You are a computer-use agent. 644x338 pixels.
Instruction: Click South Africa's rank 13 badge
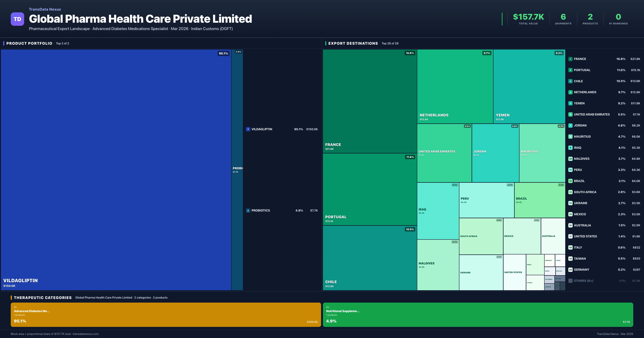coord(570,192)
